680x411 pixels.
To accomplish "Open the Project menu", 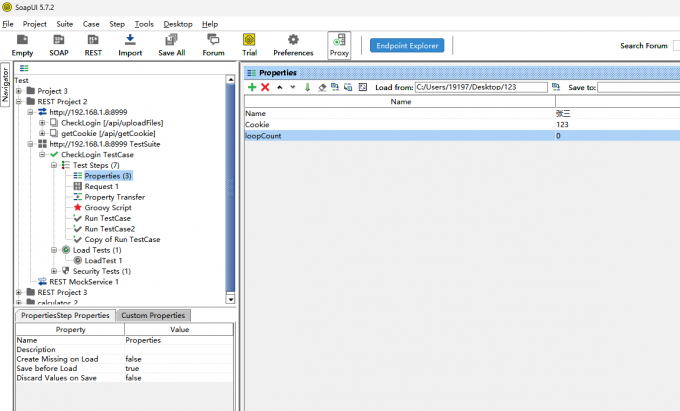I will (x=35, y=24).
